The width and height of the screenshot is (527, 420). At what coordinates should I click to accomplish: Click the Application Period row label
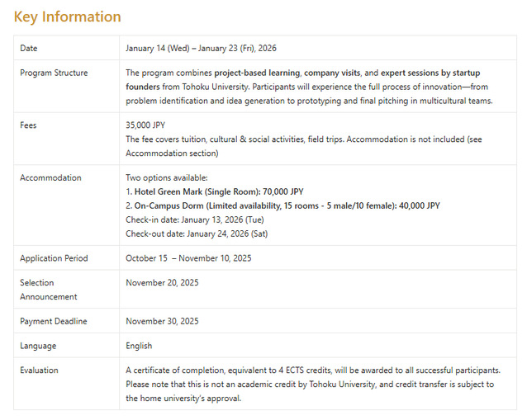[54, 258]
